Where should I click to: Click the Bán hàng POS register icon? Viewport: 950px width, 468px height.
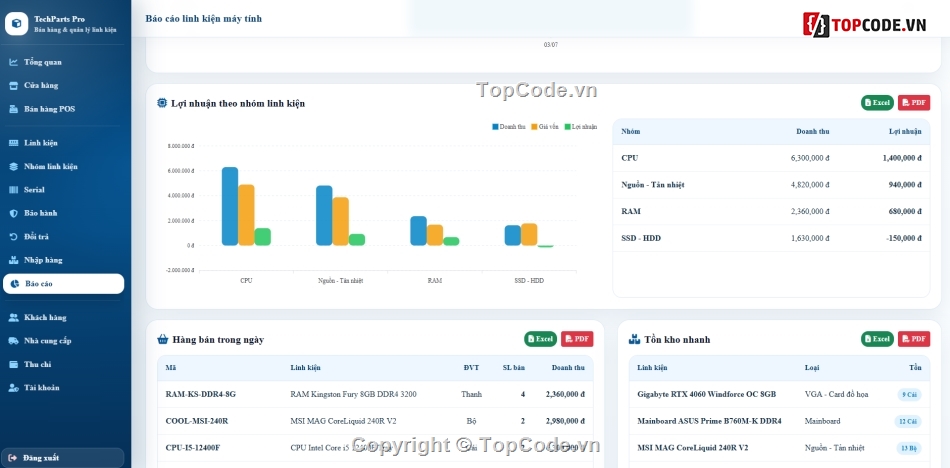pyautogui.click(x=13, y=109)
